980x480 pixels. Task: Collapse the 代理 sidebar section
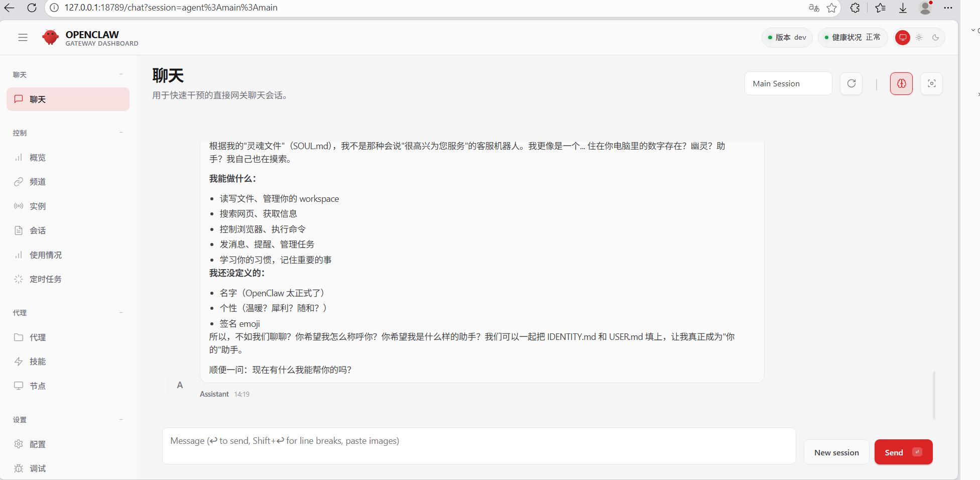point(121,312)
